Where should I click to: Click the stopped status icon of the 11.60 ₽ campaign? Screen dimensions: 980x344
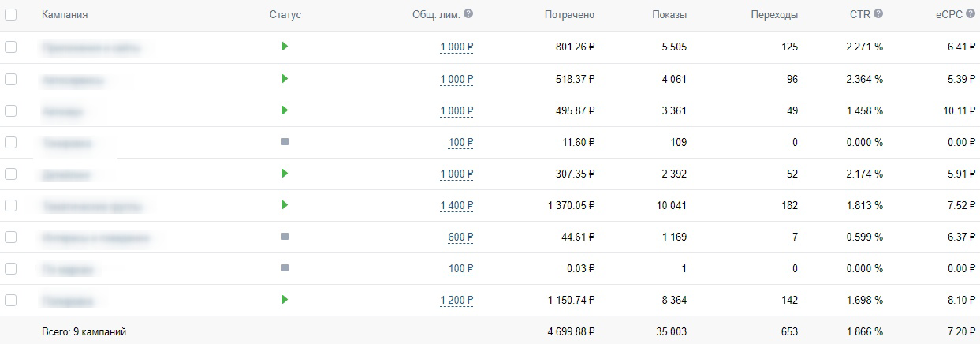pos(285,142)
